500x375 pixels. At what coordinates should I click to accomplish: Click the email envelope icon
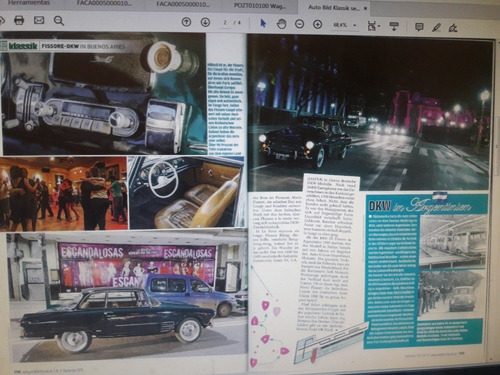pos(39,21)
